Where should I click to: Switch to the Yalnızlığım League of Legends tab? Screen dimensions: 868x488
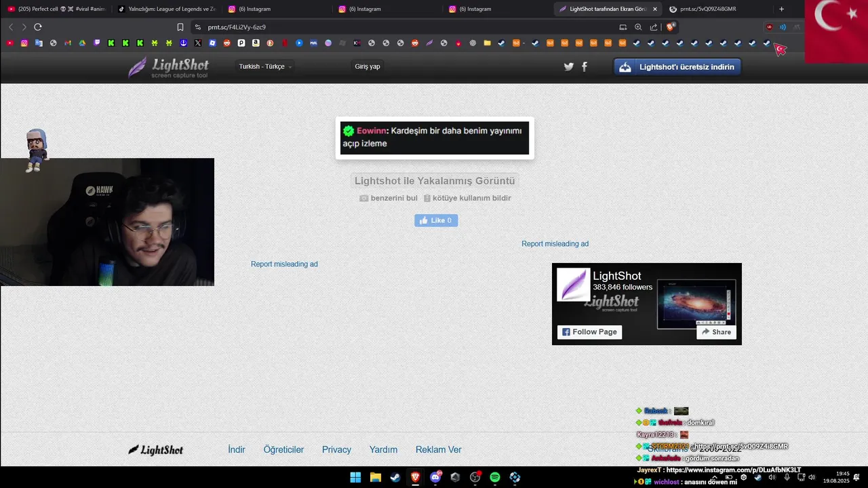click(167, 9)
